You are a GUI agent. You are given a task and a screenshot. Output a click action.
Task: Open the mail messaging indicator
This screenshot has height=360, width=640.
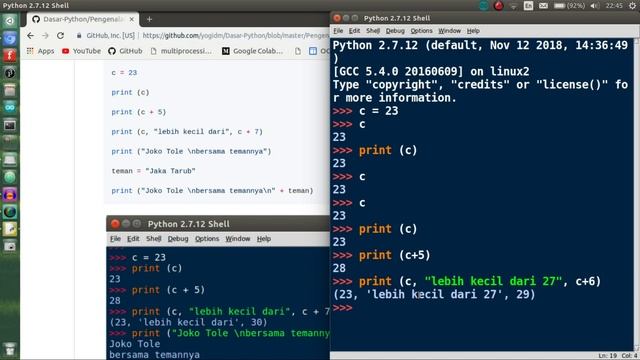click(543, 6)
